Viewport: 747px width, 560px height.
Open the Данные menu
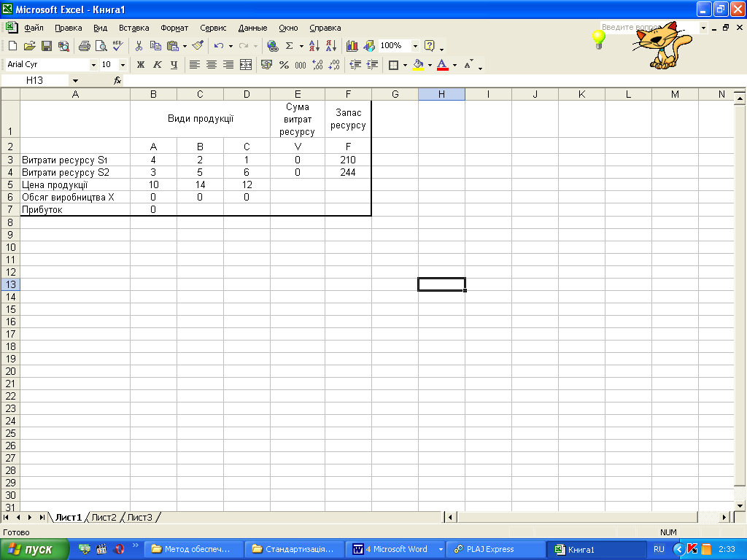click(252, 28)
